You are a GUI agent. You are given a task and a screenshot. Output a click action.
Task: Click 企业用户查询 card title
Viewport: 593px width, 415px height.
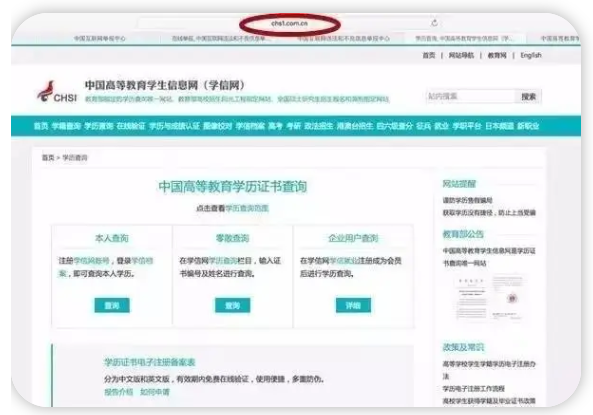pyautogui.click(x=353, y=238)
